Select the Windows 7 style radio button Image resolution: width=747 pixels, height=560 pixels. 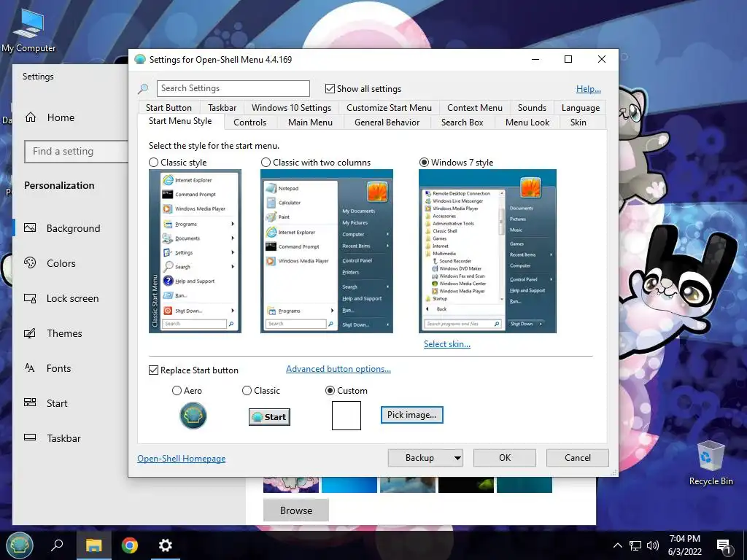(x=424, y=163)
